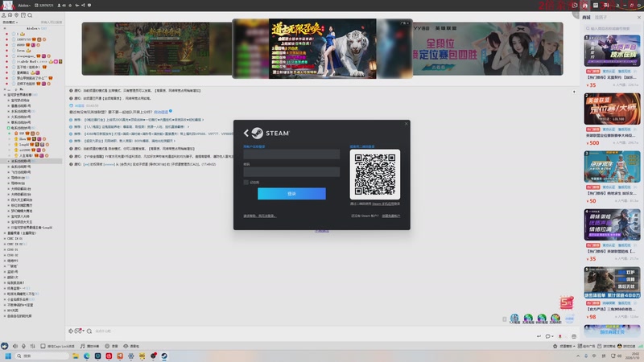Click the online user count 48 icon

pos(62,6)
